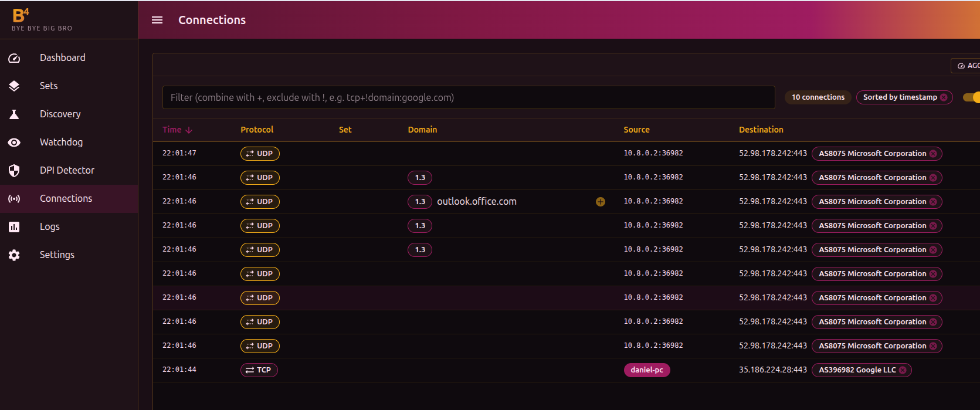Select Connections in the sidebar menu
Viewport: 980px width, 410px height.
(x=66, y=199)
